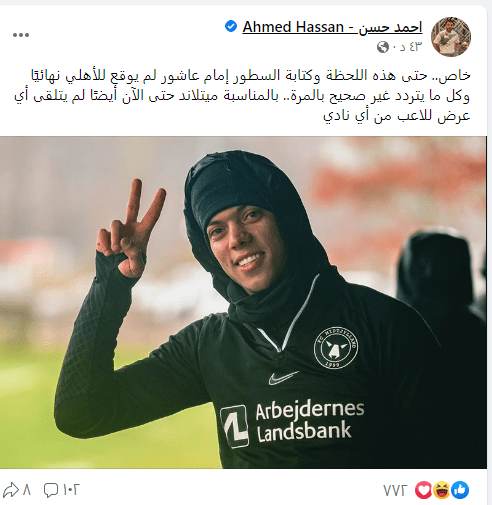Open the Ahmed Hassan profile picture avatar
Screen dimensions: 492x505
click(x=451, y=37)
